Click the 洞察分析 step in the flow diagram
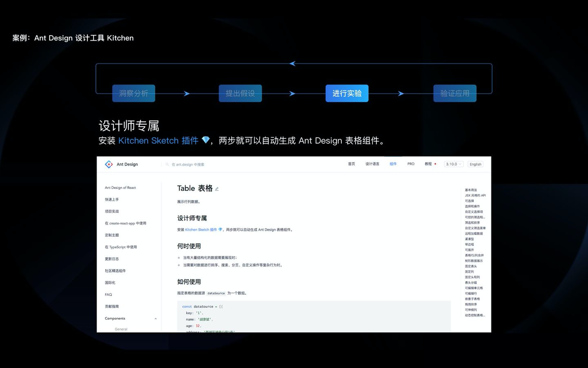 tap(134, 93)
